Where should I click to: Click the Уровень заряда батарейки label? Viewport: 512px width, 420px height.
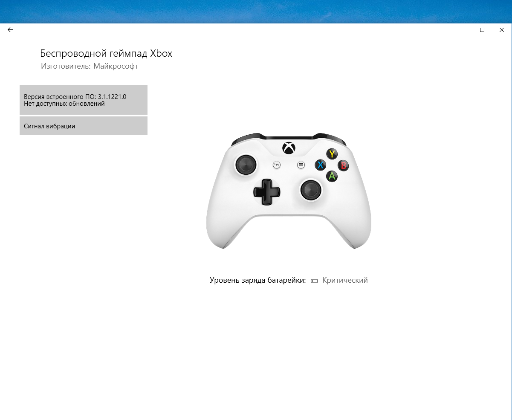pos(258,280)
